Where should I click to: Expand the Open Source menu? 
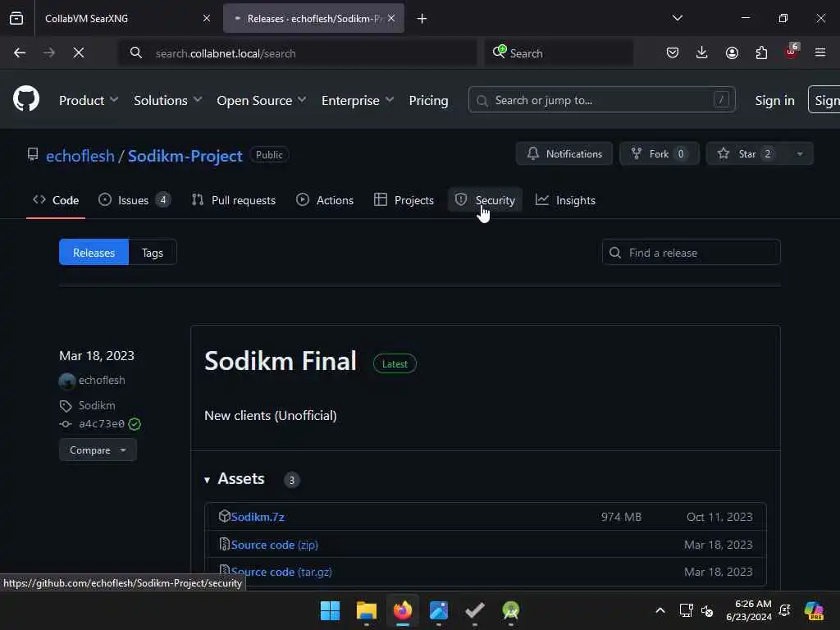tap(262, 100)
